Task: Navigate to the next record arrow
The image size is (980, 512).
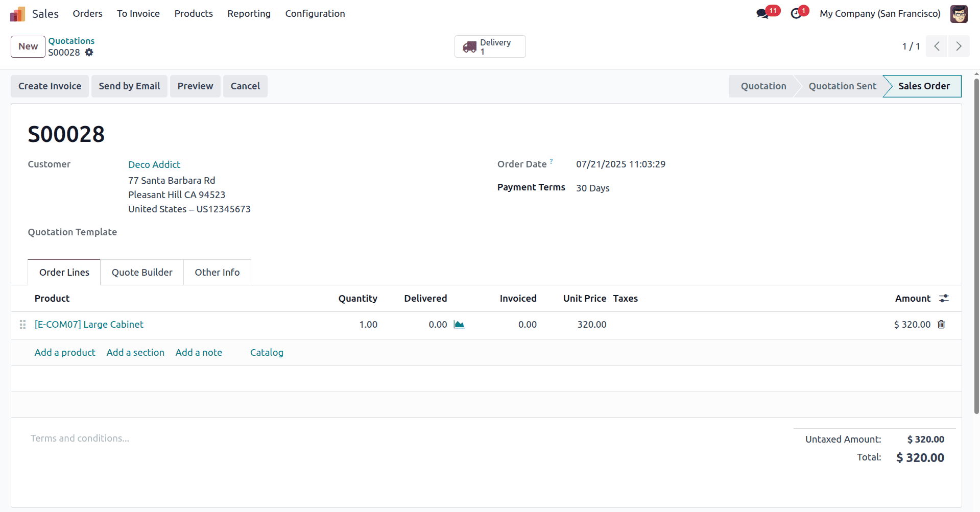Action: pos(959,46)
